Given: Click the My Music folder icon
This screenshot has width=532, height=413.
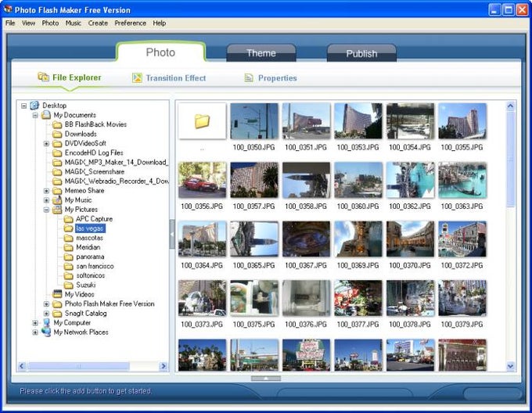Looking at the screenshot, I should click(x=57, y=200).
